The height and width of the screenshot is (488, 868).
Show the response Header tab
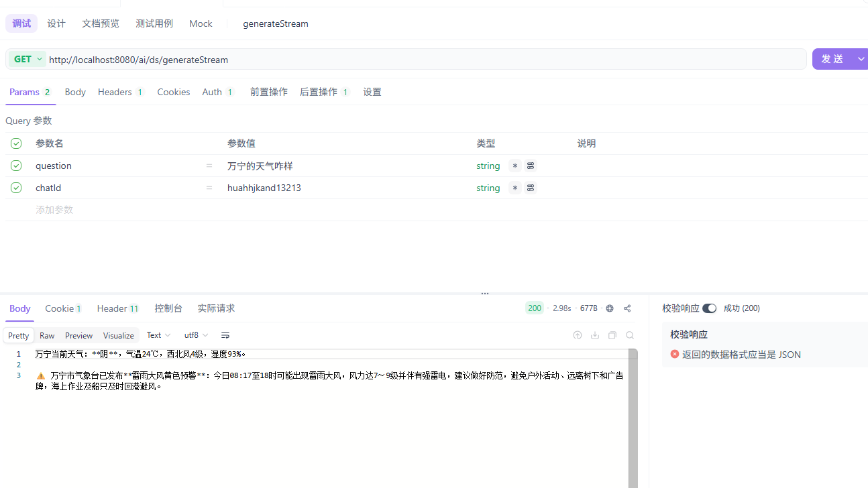pos(117,308)
